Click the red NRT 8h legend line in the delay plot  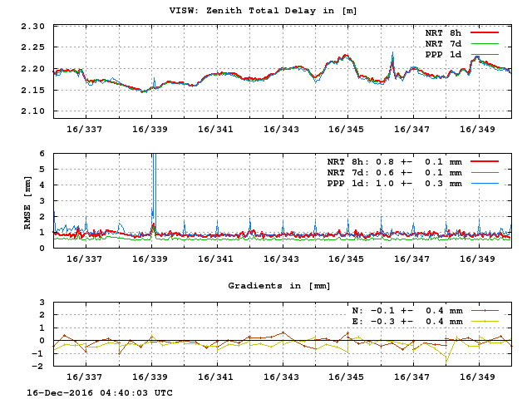(x=485, y=32)
